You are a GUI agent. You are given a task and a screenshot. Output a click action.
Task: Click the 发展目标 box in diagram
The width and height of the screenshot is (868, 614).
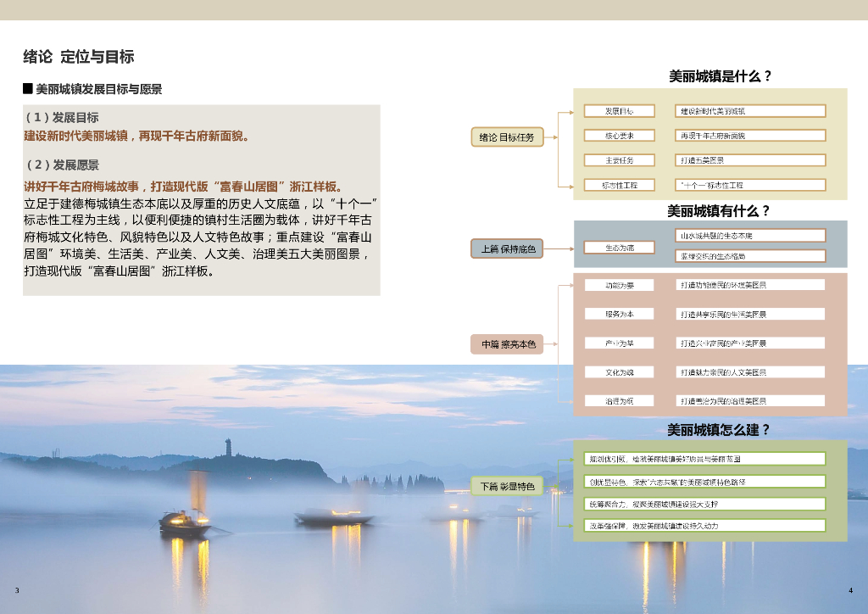click(620, 111)
